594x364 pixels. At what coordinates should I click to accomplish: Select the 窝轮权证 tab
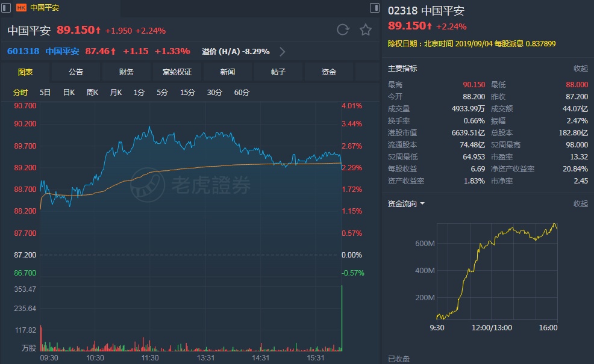(x=177, y=72)
